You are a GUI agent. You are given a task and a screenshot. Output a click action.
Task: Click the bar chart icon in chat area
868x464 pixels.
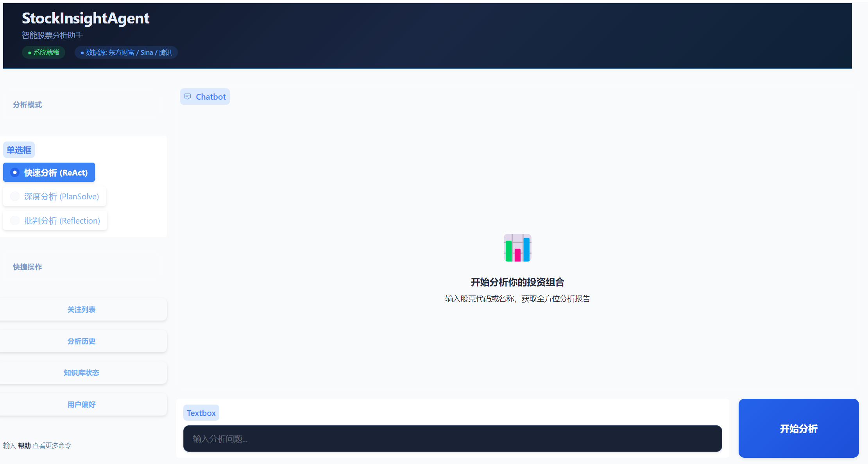(517, 248)
